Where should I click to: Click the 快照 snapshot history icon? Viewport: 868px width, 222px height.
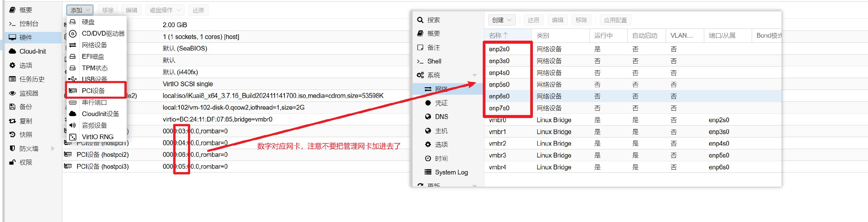point(13,134)
